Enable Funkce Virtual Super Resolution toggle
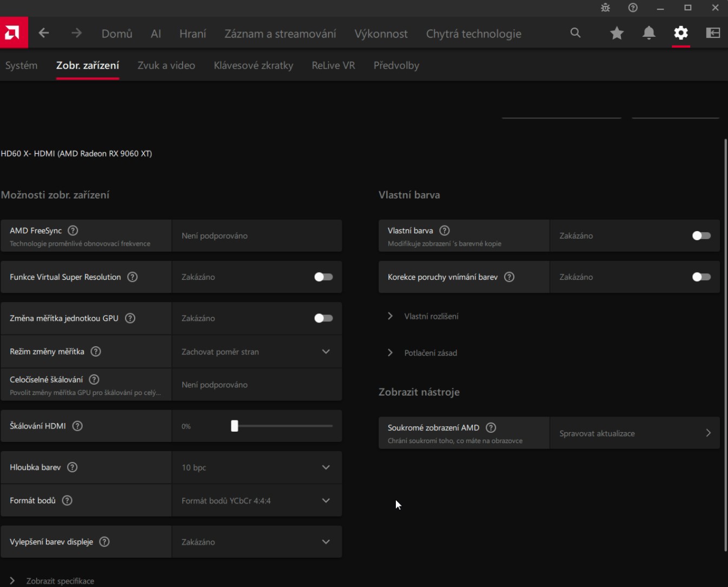The image size is (728, 587). (323, 277)
